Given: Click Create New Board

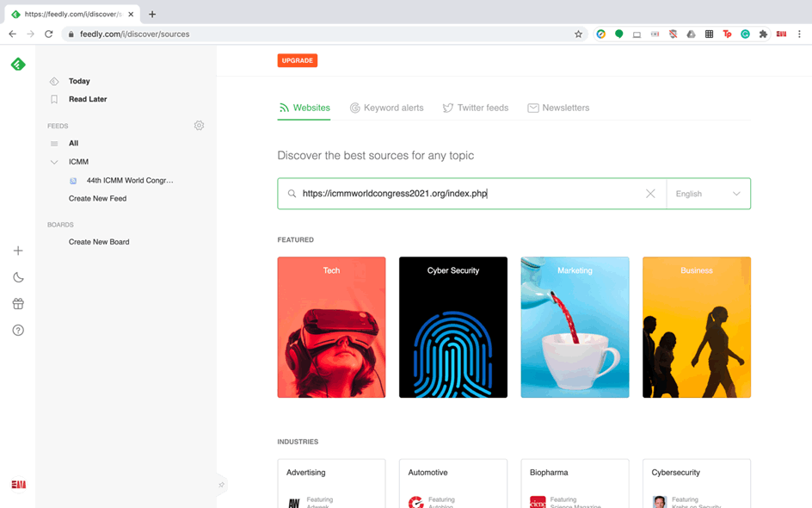Looking at the screenshot, I should [x=99, y=242].
